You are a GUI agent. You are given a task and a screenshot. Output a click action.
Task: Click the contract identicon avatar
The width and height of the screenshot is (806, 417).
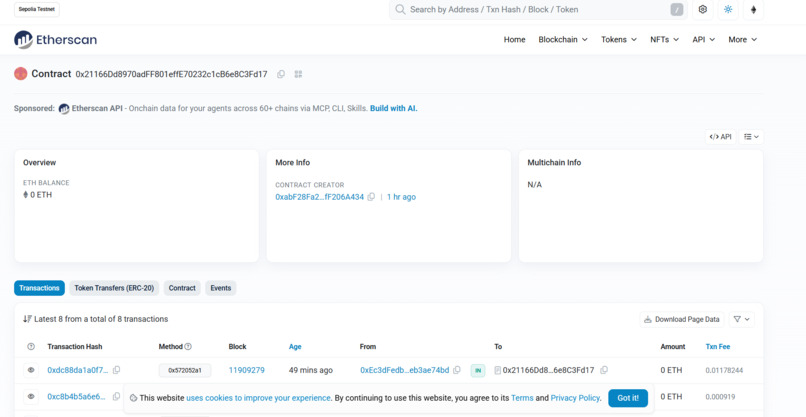(x=21, y=74)
